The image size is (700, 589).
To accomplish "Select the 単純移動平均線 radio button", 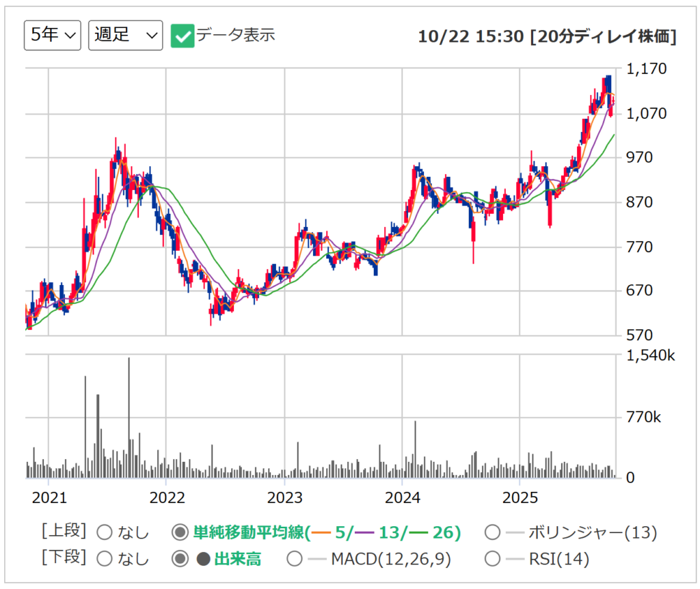I will click(x=180, y=532).
